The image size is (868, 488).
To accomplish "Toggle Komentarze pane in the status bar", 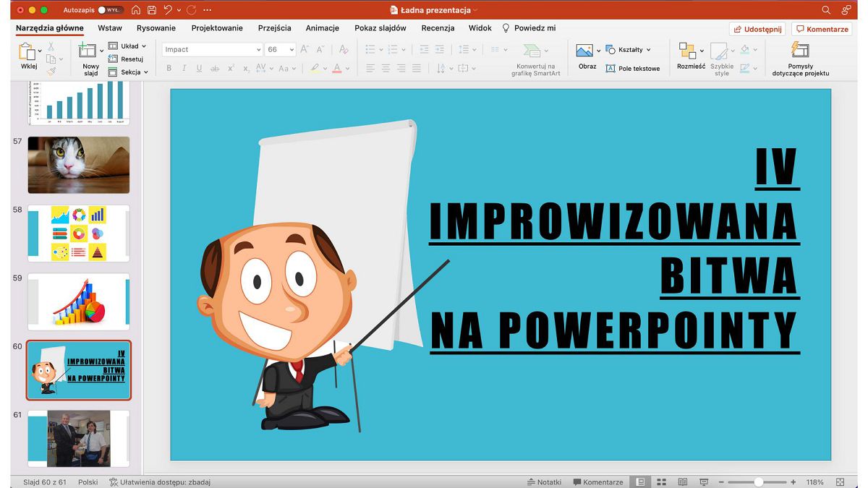I will 597,482.
